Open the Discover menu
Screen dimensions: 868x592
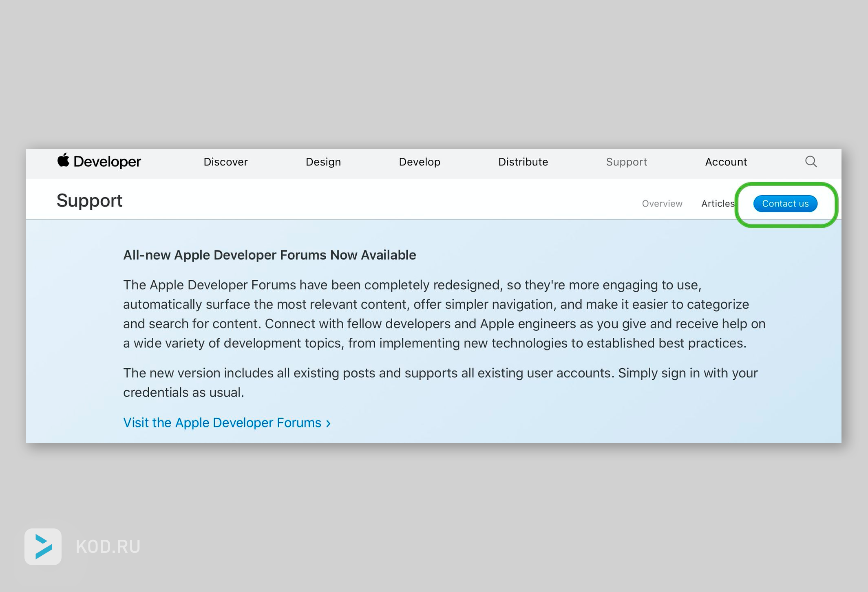(x=225, y=162)
